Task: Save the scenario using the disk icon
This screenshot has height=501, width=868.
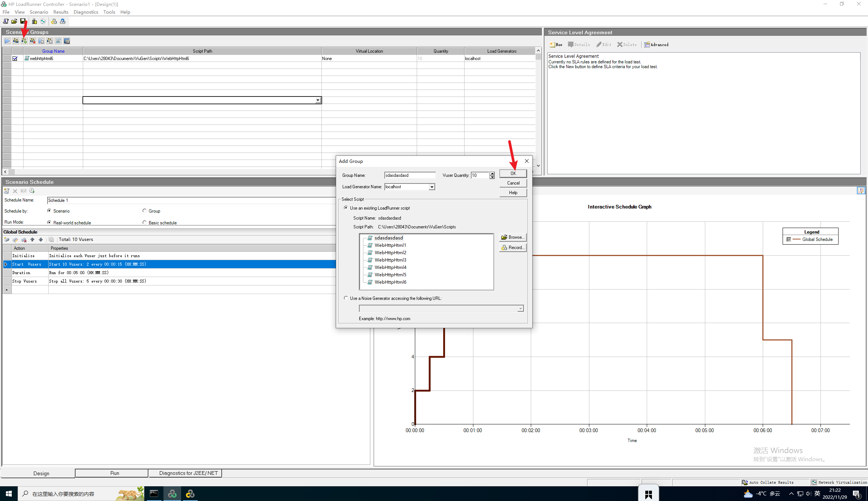Action: [22, 21]
